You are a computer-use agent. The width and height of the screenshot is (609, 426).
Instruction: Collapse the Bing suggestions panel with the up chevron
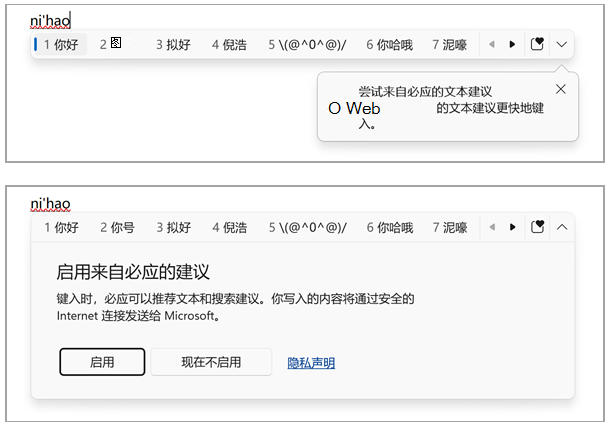561,227
